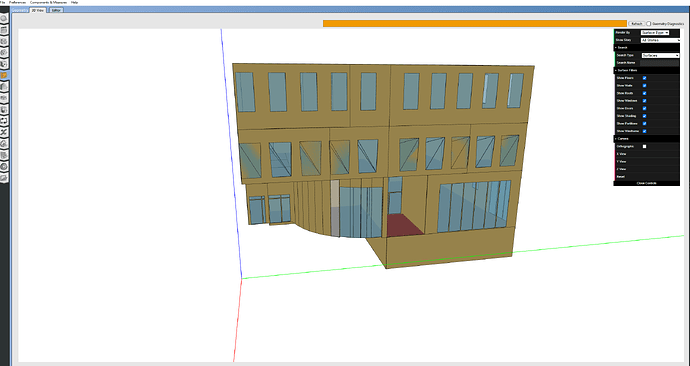
Task: Open the Space Types tab icon
Action: pyautogui.click(x=4, y=64)
